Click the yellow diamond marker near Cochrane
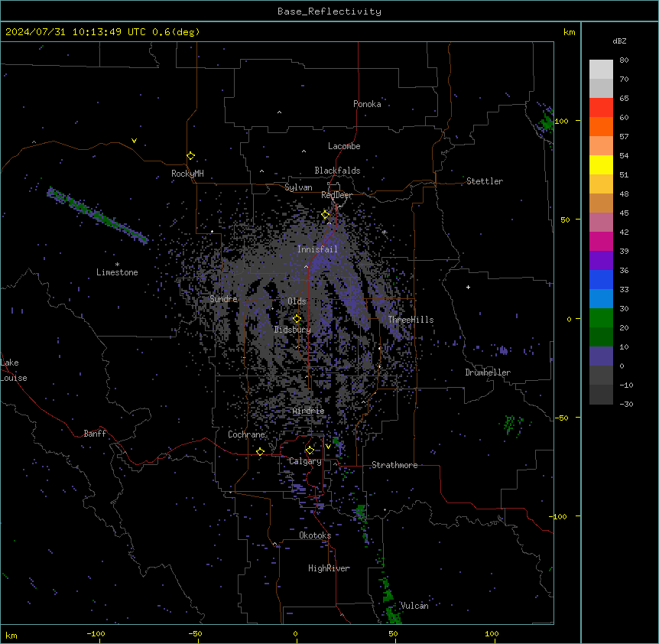 tap(260, 452)
